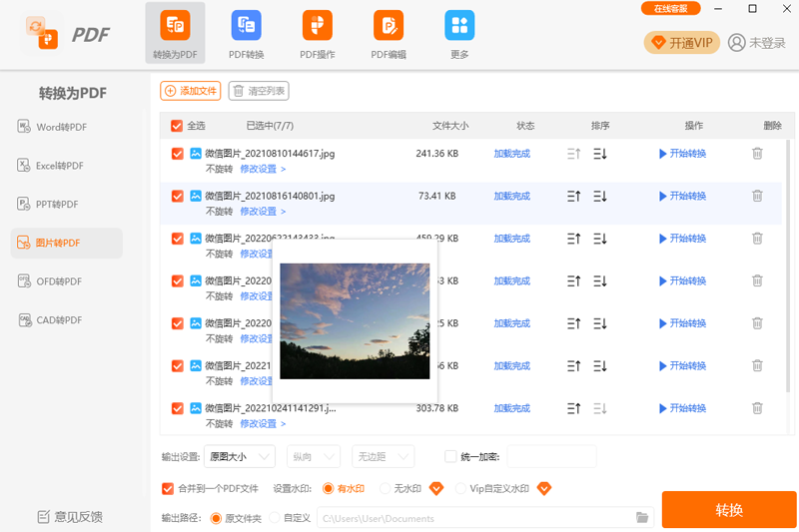The width and height of the screenshot is (799, 532).
Task: Click the 添加文件 button
Action: click(191, 91)
